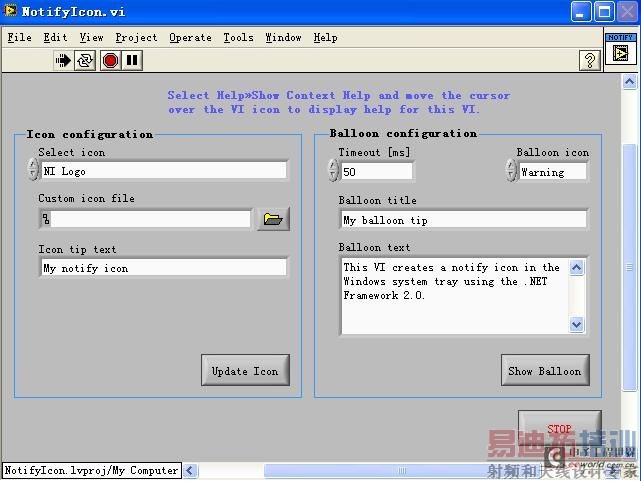Click the folder browse icon for custom file
The image size is (641, 481).
click(x=273, y=219)
